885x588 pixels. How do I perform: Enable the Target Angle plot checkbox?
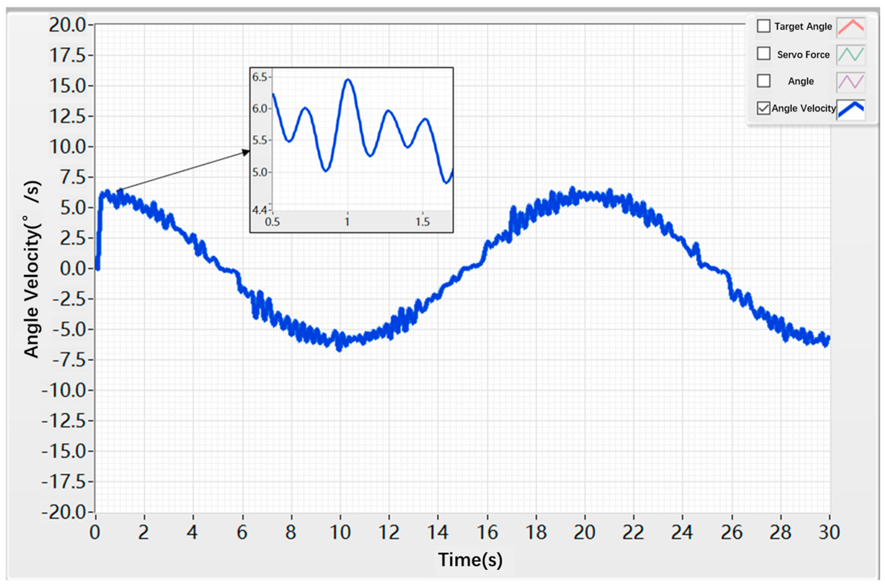763,26
